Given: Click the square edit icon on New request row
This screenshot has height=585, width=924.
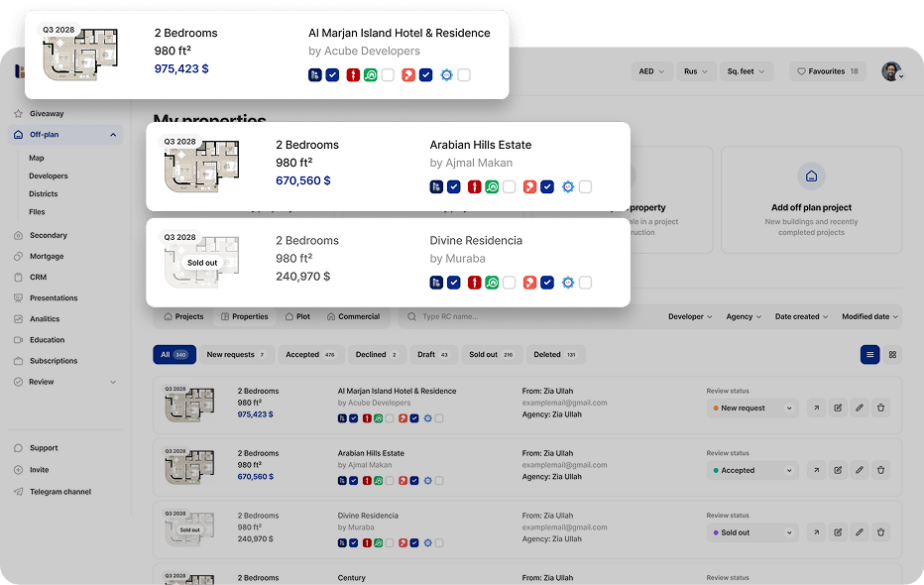Looking at the screenshot, I should click(x=838, y=408).
